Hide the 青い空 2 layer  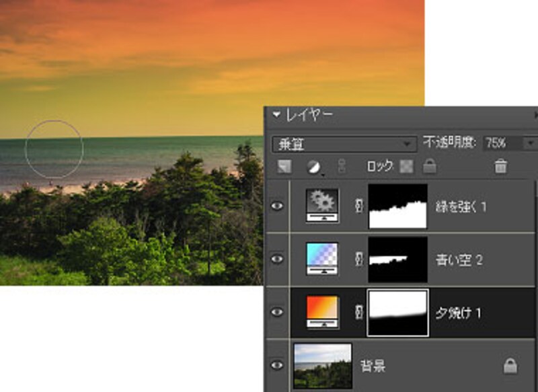click(x=277, y=259)
